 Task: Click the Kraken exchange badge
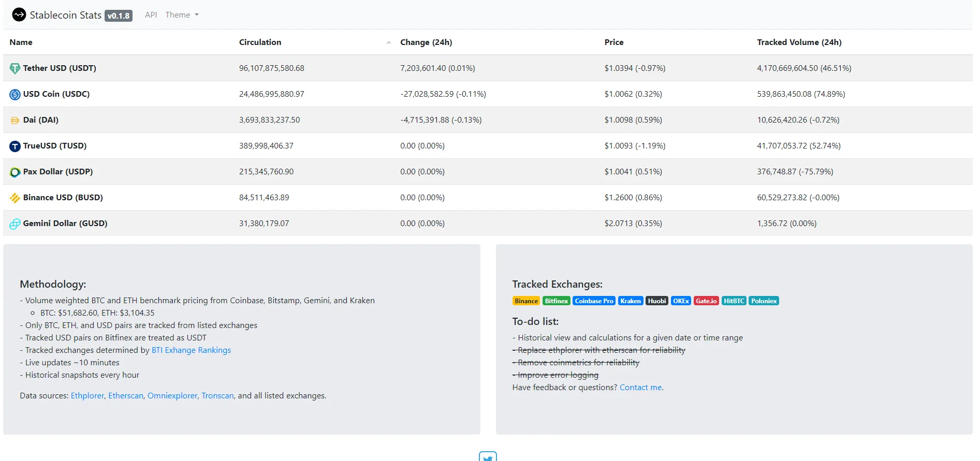pos(631,301)
